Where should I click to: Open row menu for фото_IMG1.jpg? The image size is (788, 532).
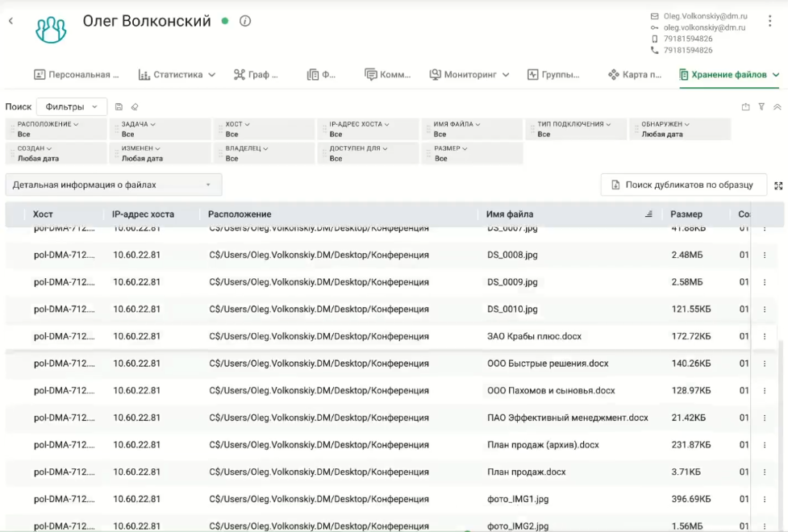click(765, 499)
